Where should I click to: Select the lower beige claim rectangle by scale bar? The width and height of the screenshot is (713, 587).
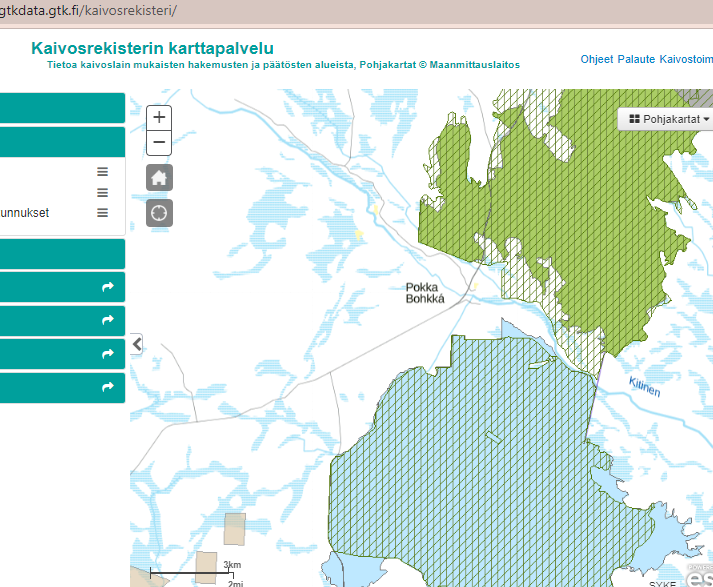tap(206, 567)
